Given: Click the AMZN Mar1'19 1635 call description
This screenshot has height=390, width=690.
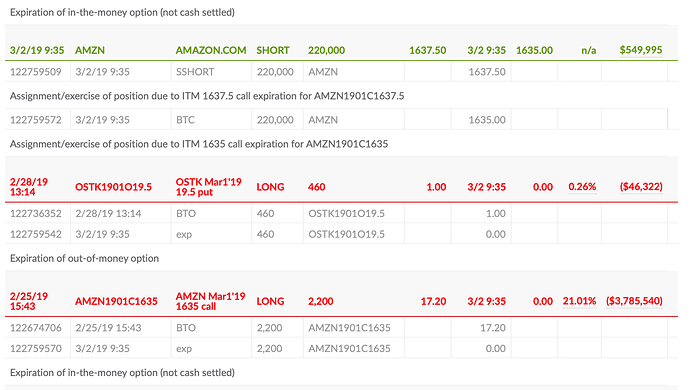Looking at the screenshot, I should pos(210,301).
